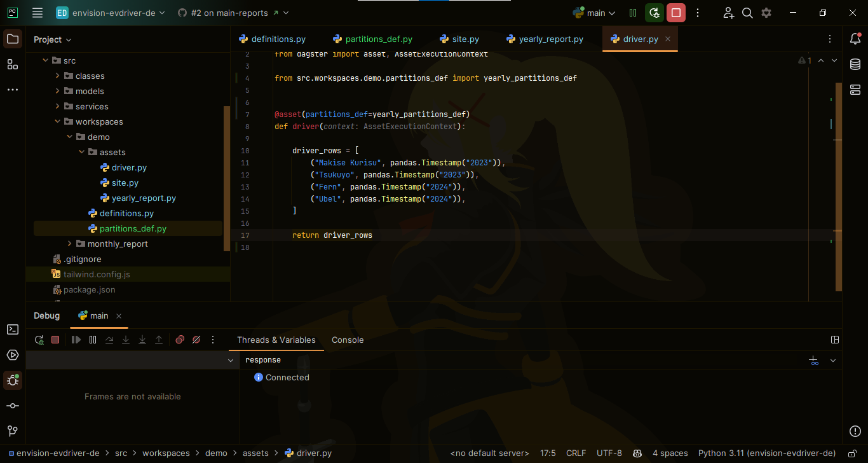Screen dimensions: 868x463
Task: Collapse the src folder
Action: tap(45, 60)
